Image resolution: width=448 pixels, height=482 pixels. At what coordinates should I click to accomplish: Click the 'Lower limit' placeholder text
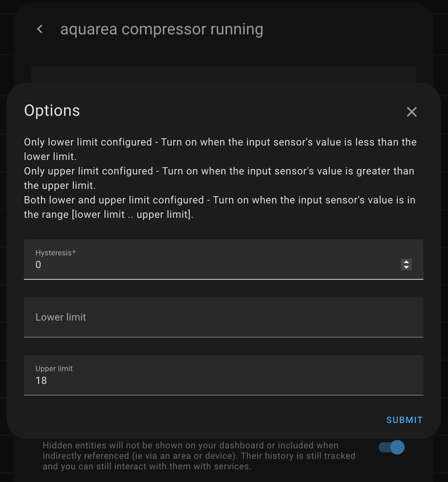tap(61, 317)
